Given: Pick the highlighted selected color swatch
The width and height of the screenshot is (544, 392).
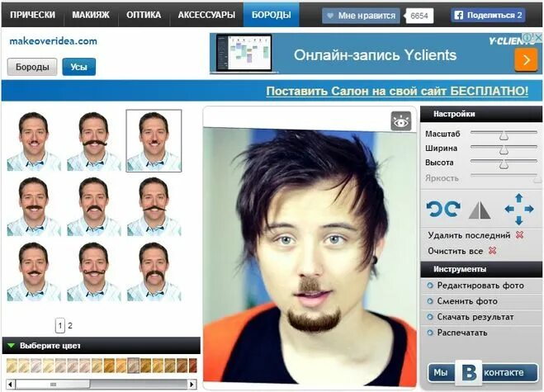Looking at the screenshot, I should pyautogui.click(x=133, y=366).
